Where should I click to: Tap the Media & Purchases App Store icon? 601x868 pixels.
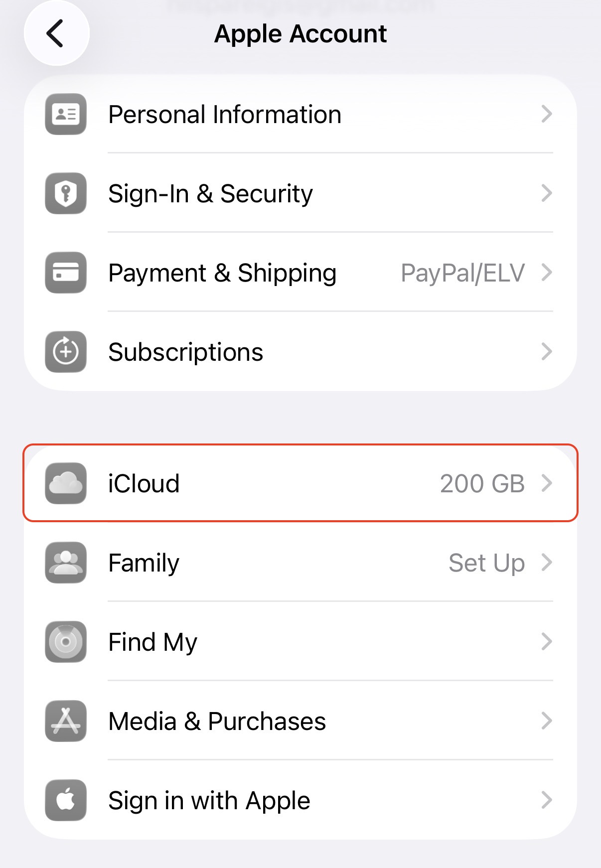coord(66,721)
